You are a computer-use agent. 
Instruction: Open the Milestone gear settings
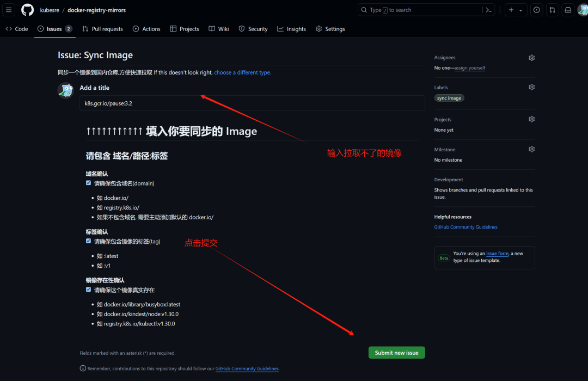[x=531, y=149]
